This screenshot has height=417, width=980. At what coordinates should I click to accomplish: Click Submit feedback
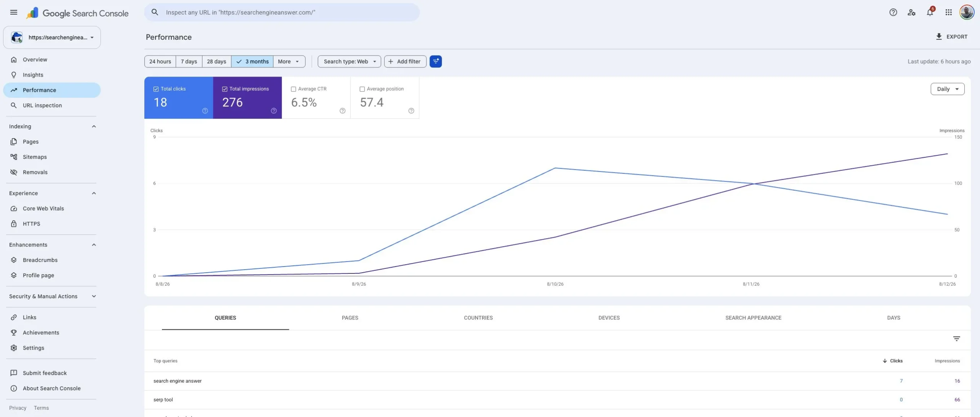coord(52,373)
